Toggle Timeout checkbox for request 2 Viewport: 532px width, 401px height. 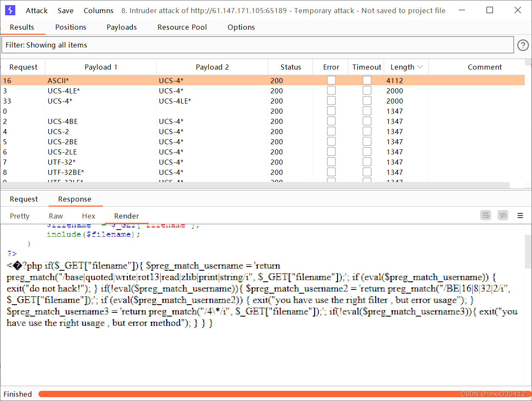click(x=367, y=121)
